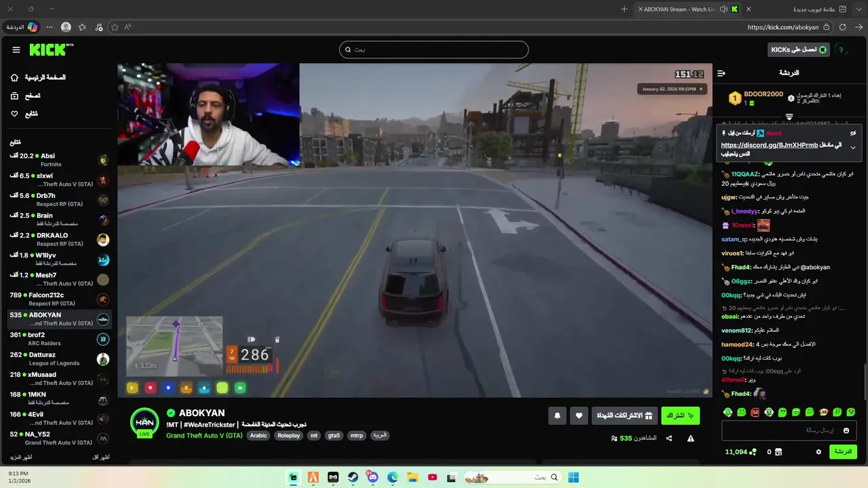Open the Kick hamburger menu
The image size is (868, 488).
pyautogui.click(x=16, y=49)
